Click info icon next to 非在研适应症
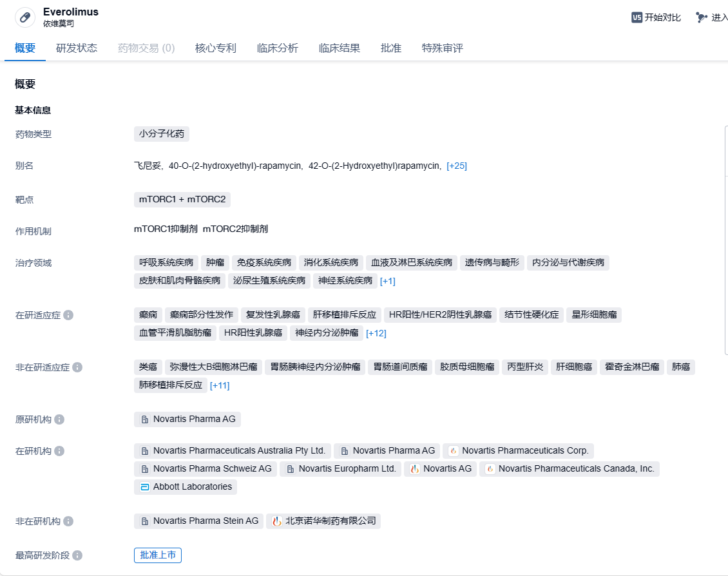 click(x=77, y=367)
